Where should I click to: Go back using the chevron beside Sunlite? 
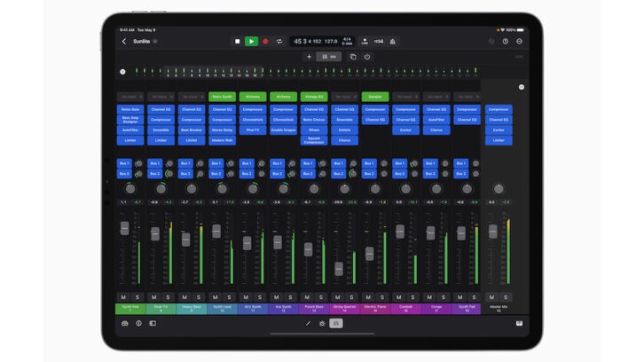(x=124, y=42)
